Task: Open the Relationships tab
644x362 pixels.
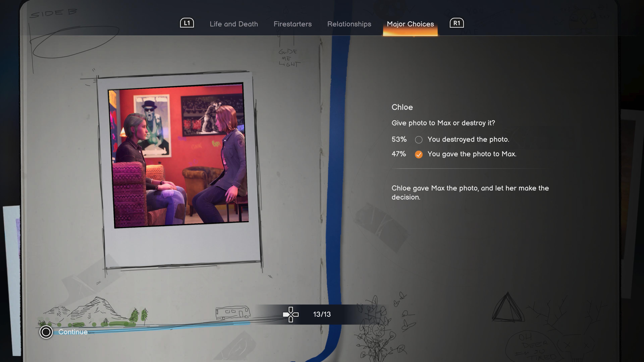Action: click(349, 24)
